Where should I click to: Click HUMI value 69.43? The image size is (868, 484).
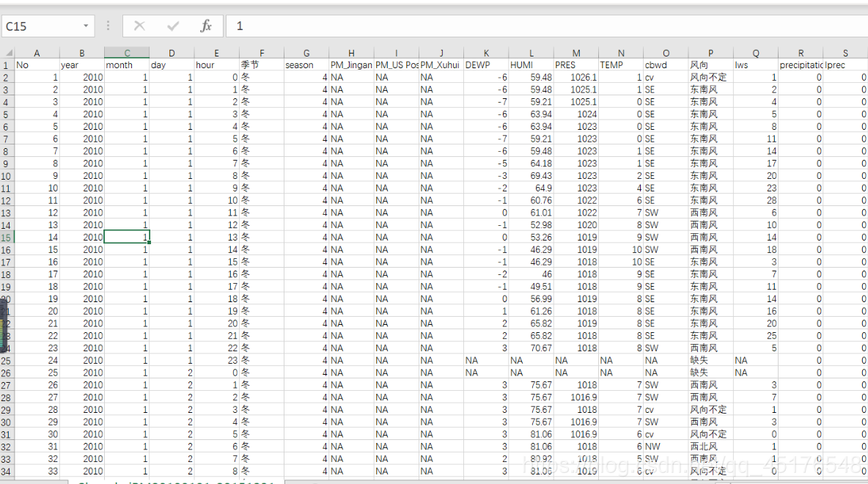tap(531, 175)
